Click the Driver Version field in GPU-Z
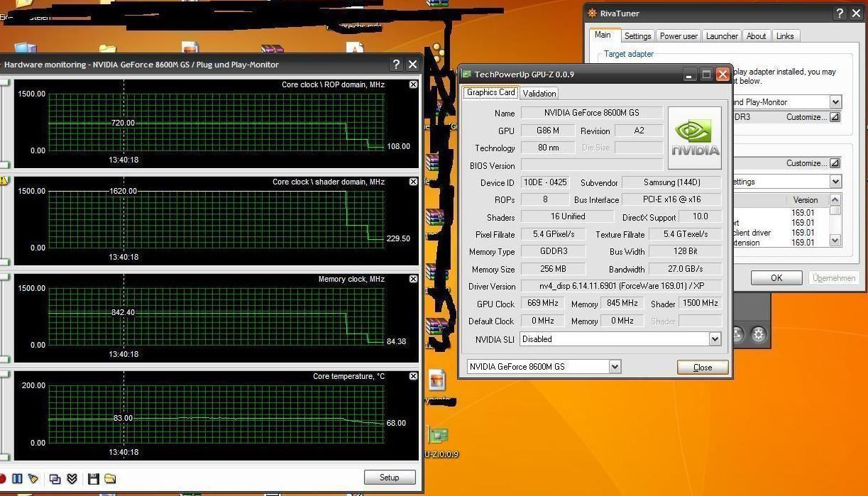The image size is (868, 496). point(621,286)
